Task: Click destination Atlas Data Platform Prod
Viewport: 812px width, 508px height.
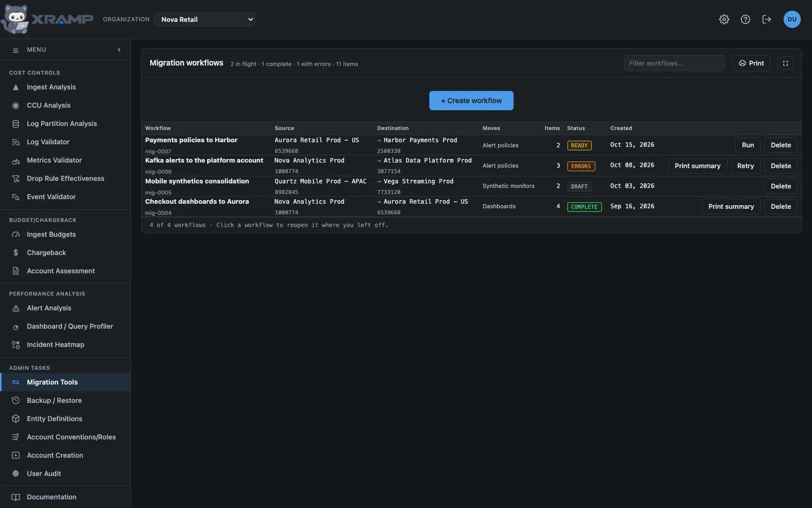Action: [427, 161]
